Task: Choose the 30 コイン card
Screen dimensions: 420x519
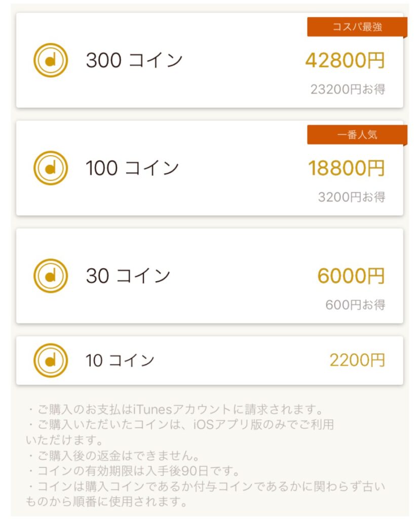Action: pyautogui.click(x=210, y=276)
